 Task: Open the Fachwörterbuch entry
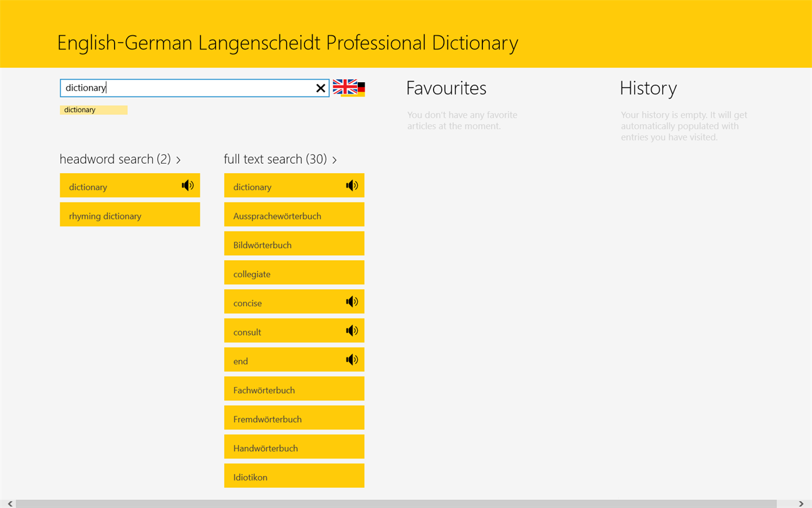point(294,389)
